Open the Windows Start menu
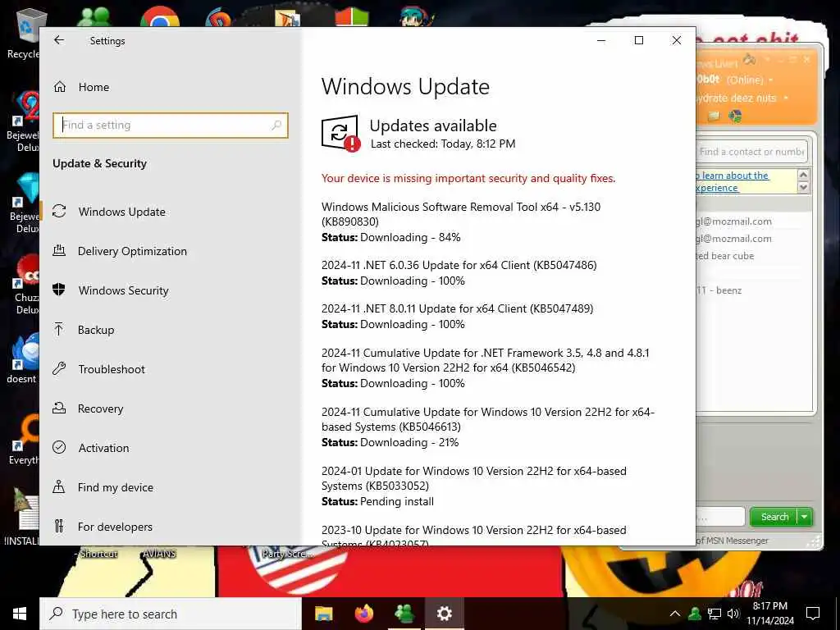Image resolution: width=840 pixels, height=630 pixels. point(20,614)
